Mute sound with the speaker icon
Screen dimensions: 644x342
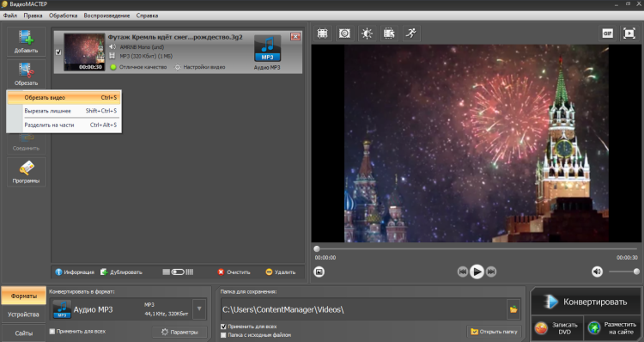coord(597,272)
